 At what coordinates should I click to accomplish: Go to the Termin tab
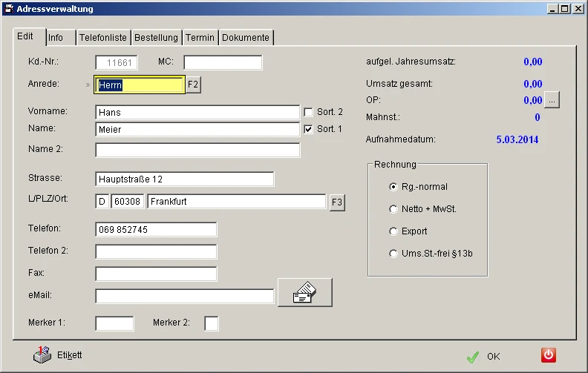tap(200, 38)
